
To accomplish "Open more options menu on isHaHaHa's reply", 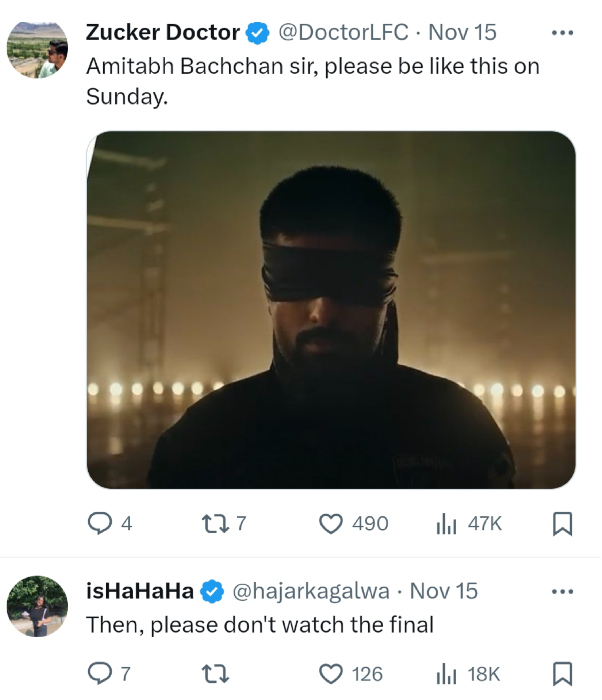I will pos(563,590).
